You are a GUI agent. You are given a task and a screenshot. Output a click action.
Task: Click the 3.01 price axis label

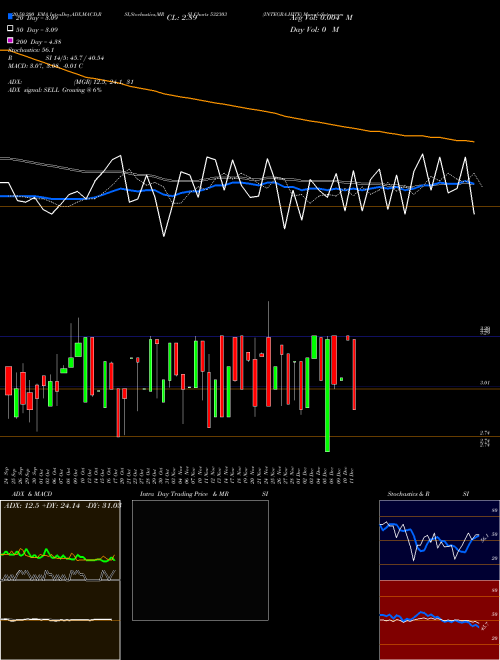coord(485,383)
